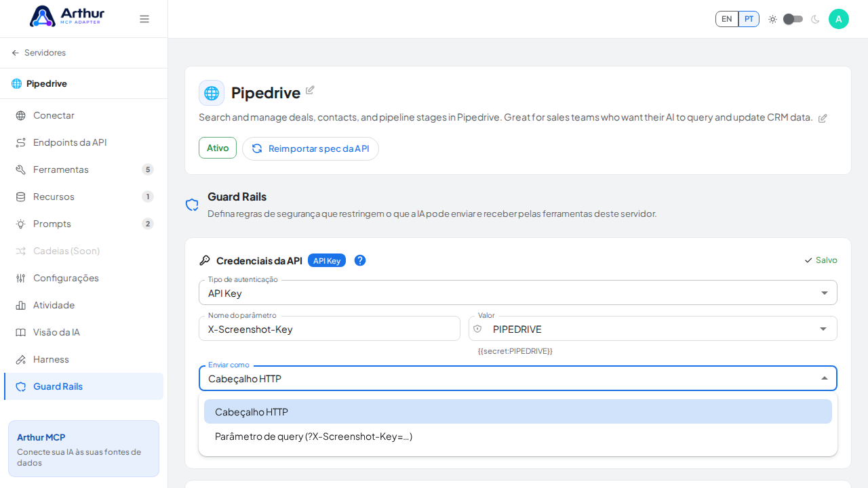Viewport: 868px width, 488px height.
Task: Collapse the sidebar with the hamburger icon
Action: [x=144, y=19]
